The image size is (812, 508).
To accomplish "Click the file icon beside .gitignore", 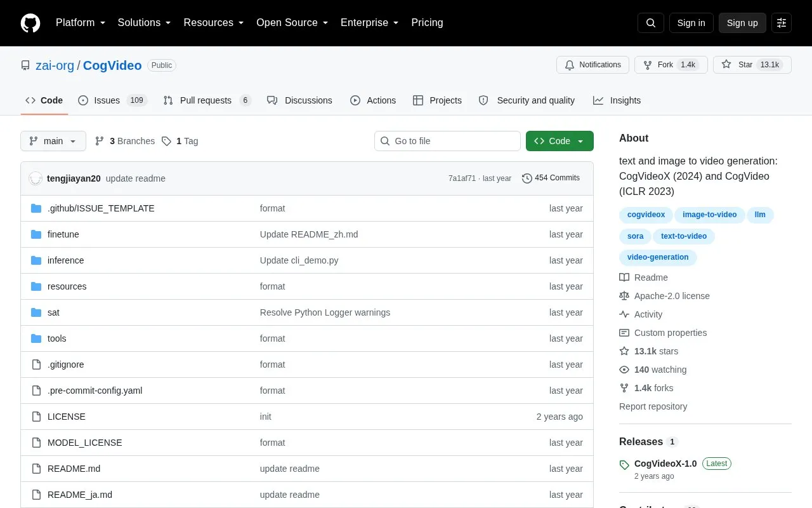I will [x=36, y=364].
